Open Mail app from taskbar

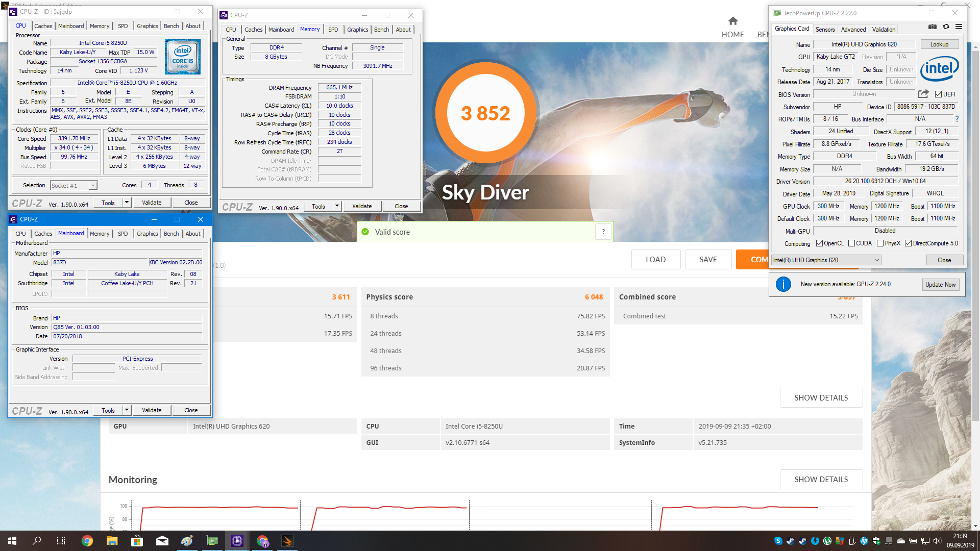click(x=162, y=541)
